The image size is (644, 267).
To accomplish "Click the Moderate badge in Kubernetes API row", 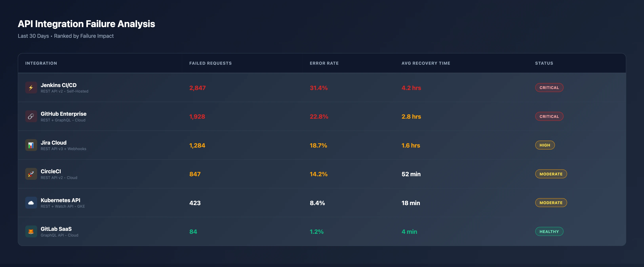I will [551, 203].
